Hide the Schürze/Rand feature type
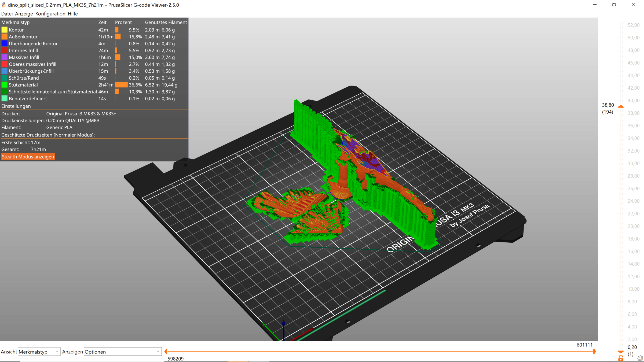 [94, 78]
